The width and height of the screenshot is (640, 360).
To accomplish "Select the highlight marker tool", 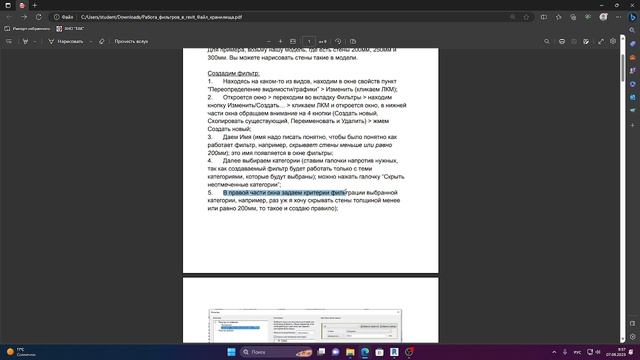I will 25,41.
